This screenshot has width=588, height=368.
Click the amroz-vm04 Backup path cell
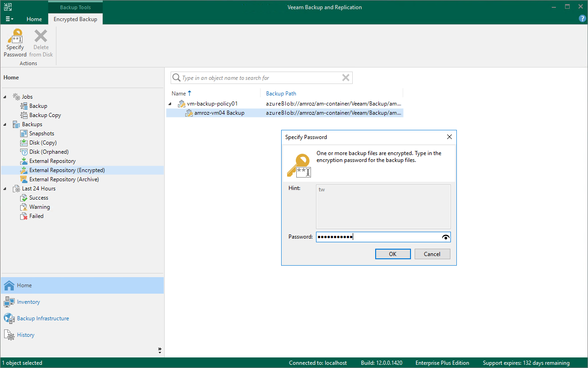point(334,113)
